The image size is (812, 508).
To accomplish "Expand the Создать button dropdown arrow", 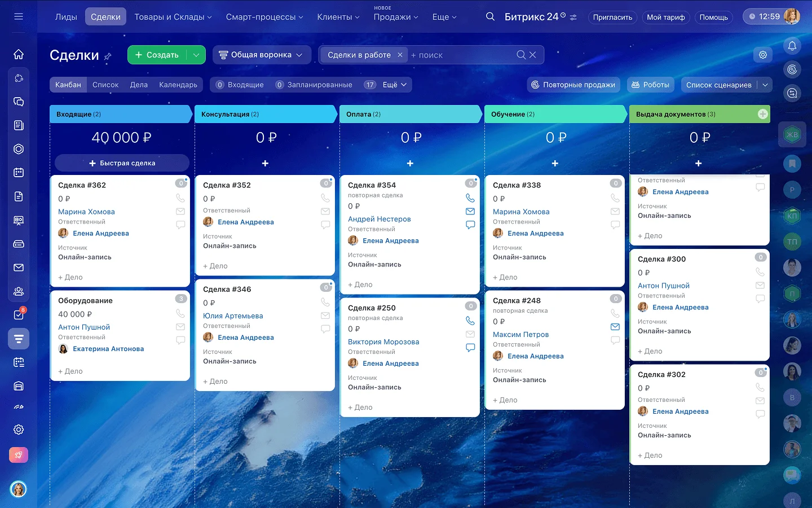I will point(196,55).
